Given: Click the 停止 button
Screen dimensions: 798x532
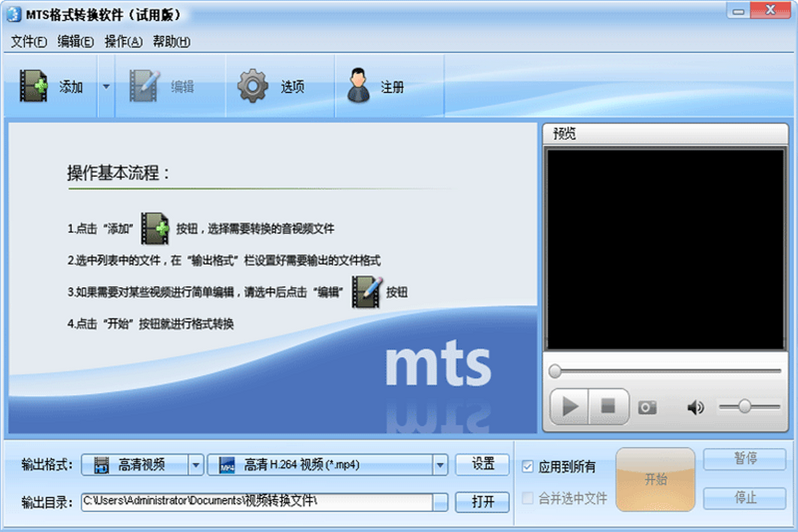Looking at the screenshot, I should 745,498.
